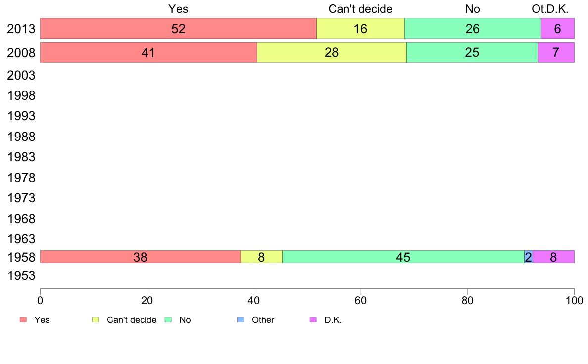This screenshot has height=364, width=588.
Task: Click the red Yes legend swatch
Action: (23, 319)
